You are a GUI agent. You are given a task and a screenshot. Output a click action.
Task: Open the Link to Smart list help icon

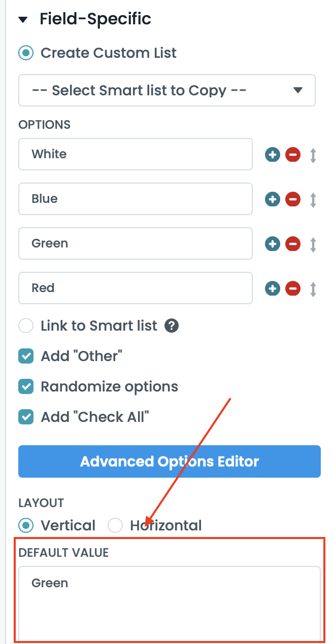(172, 326)
